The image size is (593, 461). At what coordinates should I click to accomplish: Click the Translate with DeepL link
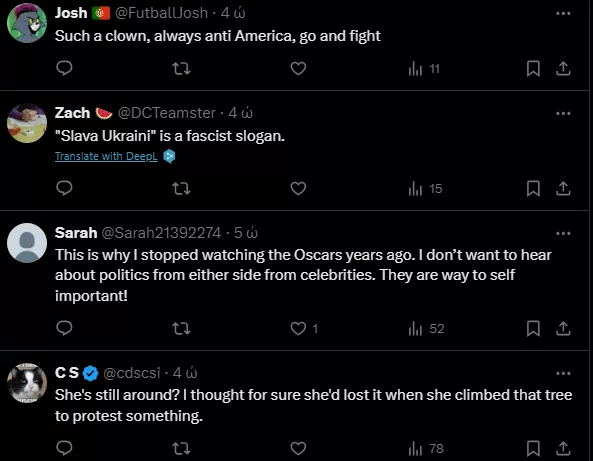point(106,156)
